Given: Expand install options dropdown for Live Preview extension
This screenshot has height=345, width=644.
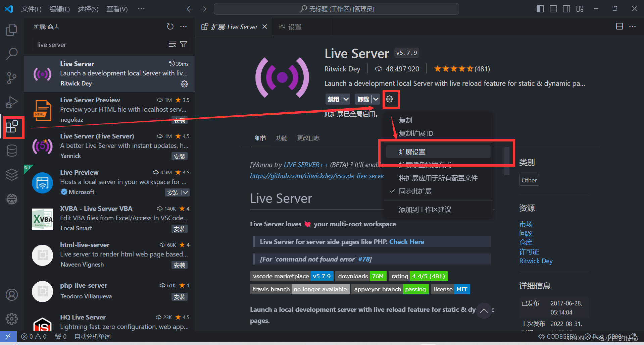Looking at the screenshot, I should [186, 192].
